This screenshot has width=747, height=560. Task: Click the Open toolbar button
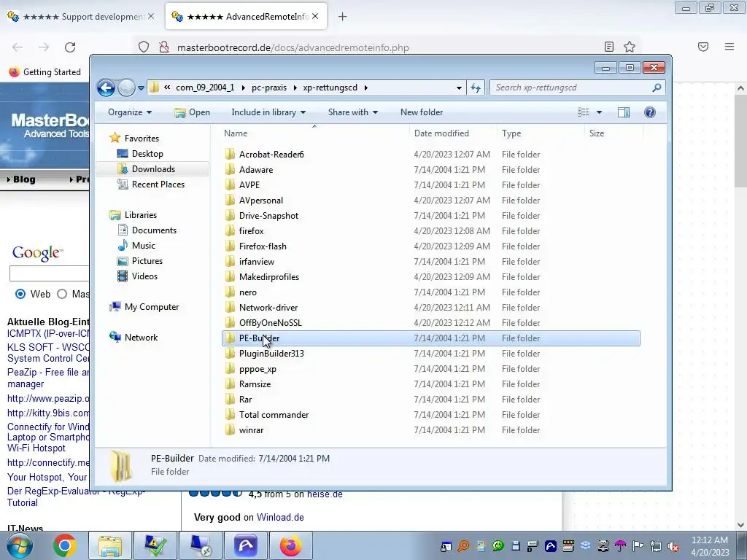coord(192,112)
